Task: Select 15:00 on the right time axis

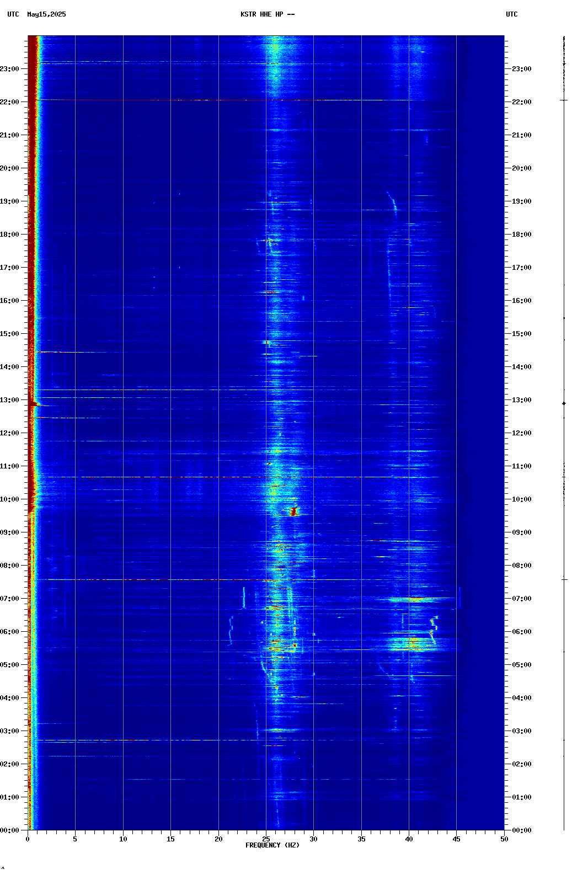Action: coord(522,334)
